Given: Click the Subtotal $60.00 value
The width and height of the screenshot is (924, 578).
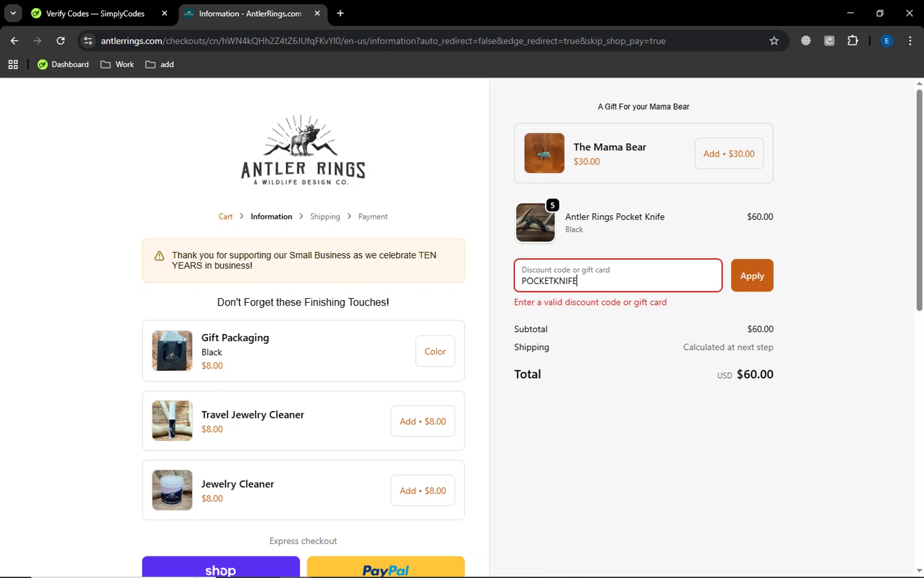Looking at the screenshot, I should click(x=760, y=329).
